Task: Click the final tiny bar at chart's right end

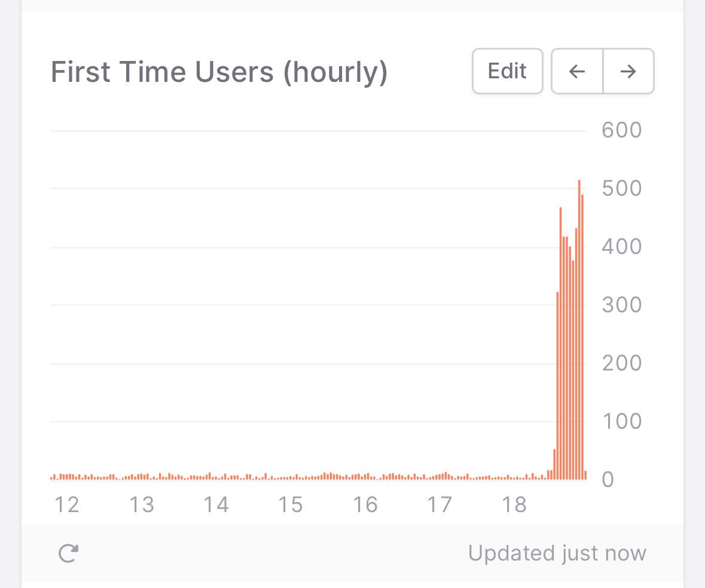Action: 585,475
